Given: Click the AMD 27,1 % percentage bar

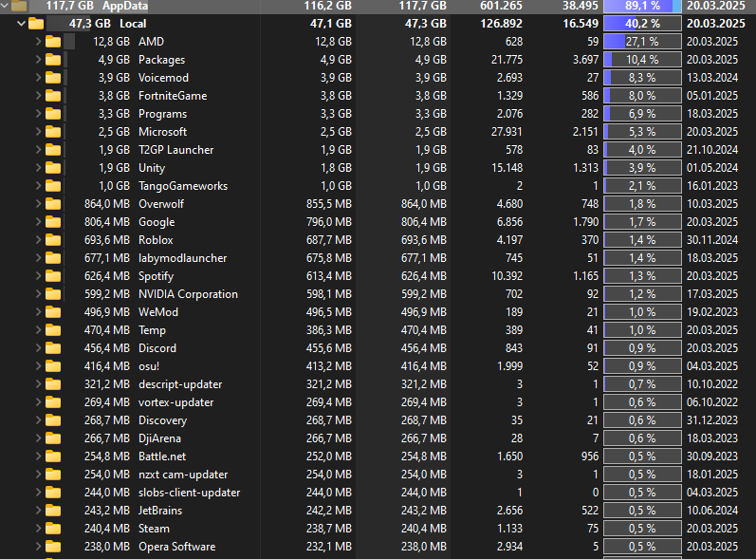Looking at the screenshot, I should pyautogui.click(x=642, y=42).
